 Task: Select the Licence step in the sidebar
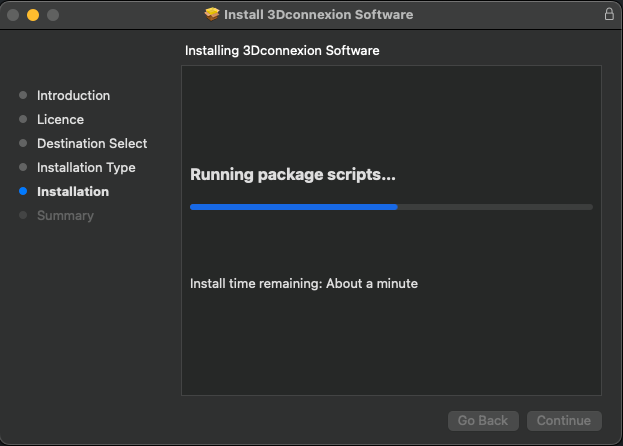[60, 119]
